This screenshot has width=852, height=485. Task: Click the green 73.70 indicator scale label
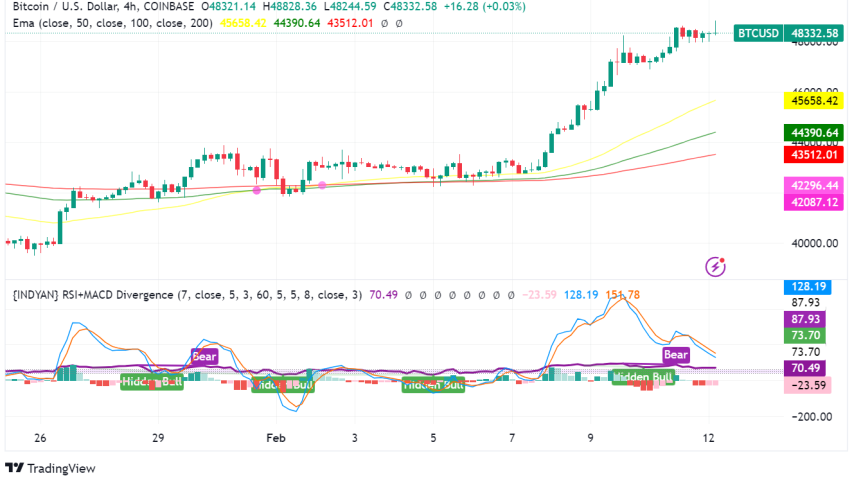(805, 336)
